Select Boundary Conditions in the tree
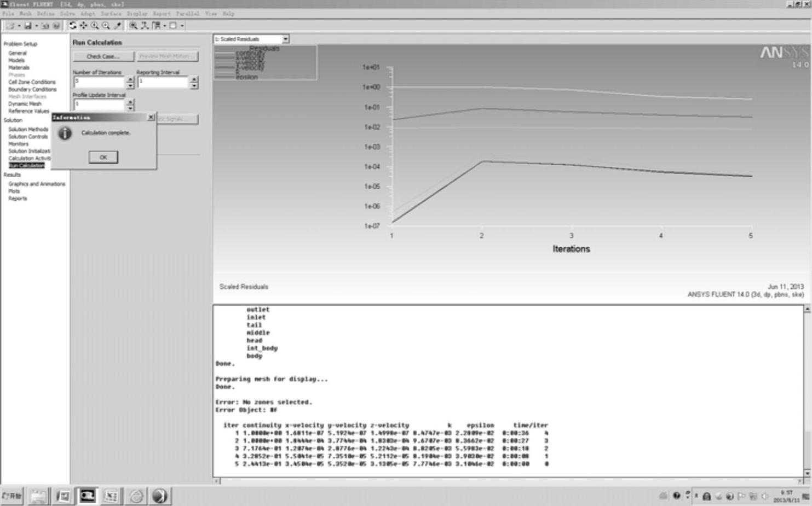 tap(32, 89)
